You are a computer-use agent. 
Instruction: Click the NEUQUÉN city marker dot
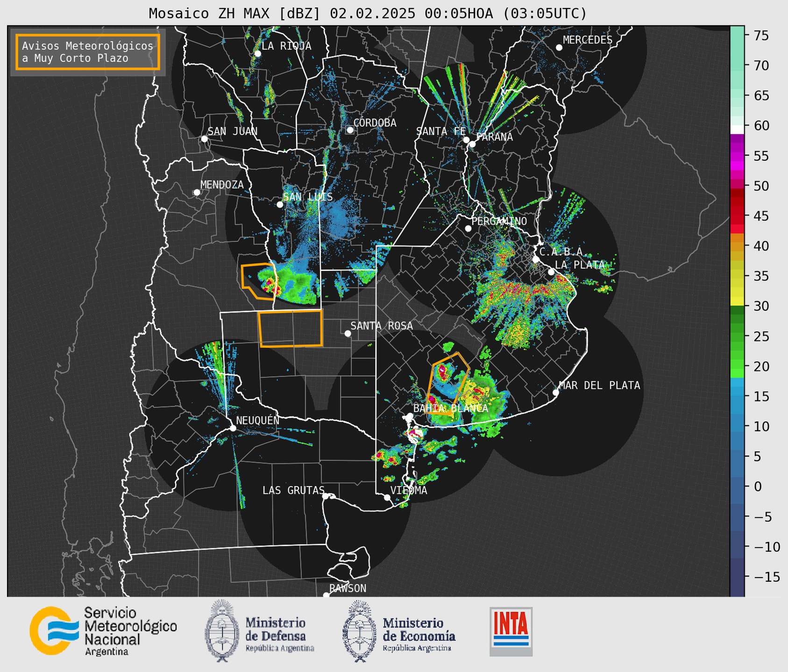click(233, 428)
